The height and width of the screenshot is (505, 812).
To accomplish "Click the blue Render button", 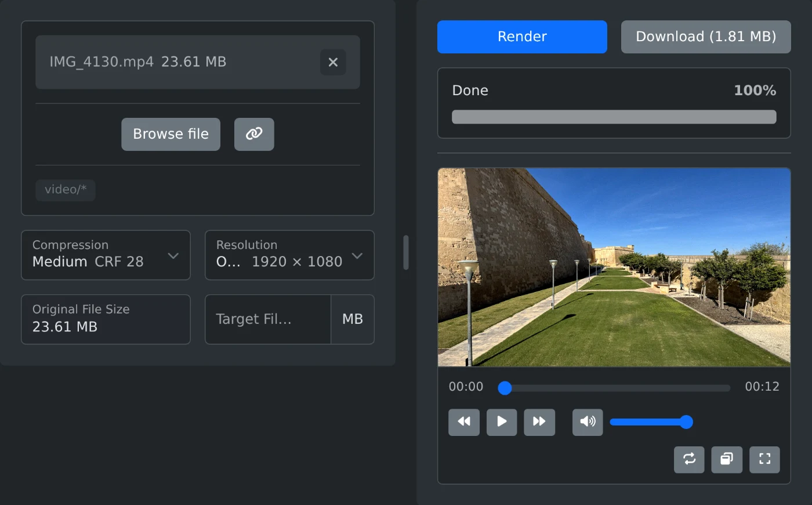I will 522,37.
